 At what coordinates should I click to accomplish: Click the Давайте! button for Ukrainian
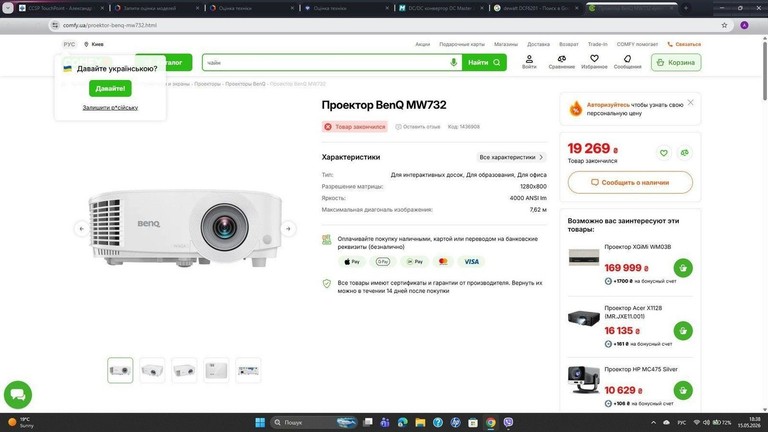coord(110,89)
